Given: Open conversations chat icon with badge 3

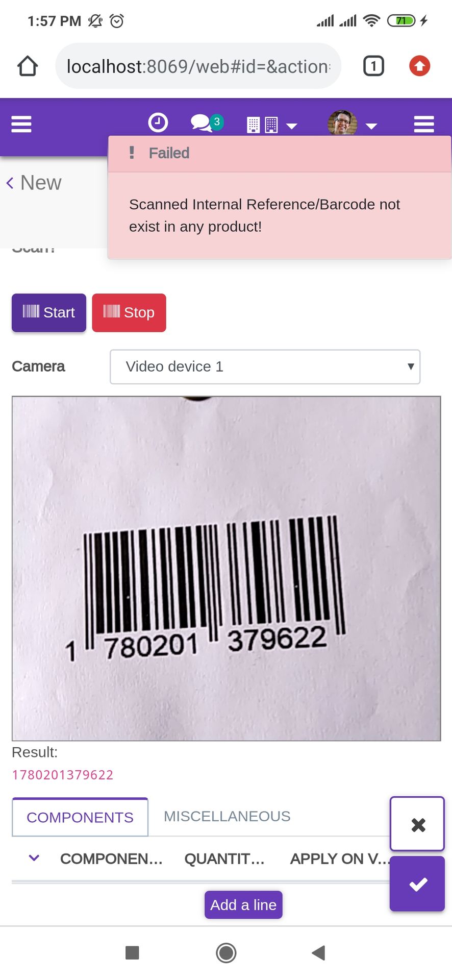Looking at the screenshot, I should tap(207, 123).
